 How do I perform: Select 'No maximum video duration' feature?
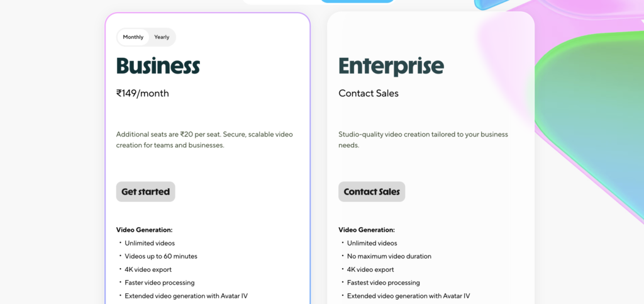[389, 256]
